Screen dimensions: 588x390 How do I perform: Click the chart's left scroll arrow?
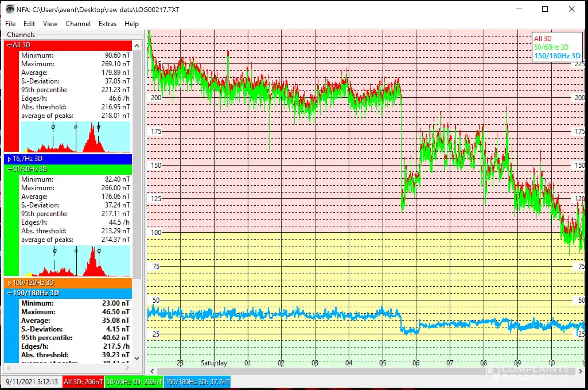coord(152,371)
